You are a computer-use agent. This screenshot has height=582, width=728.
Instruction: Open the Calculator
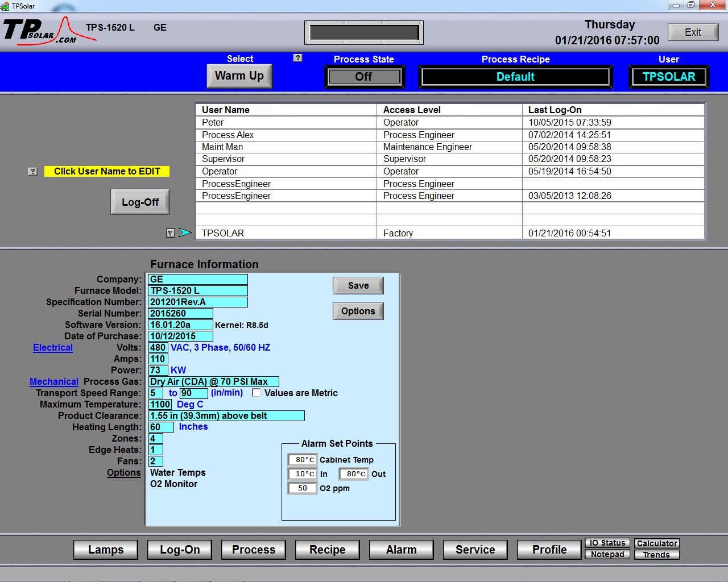click(x=657, y=543)
